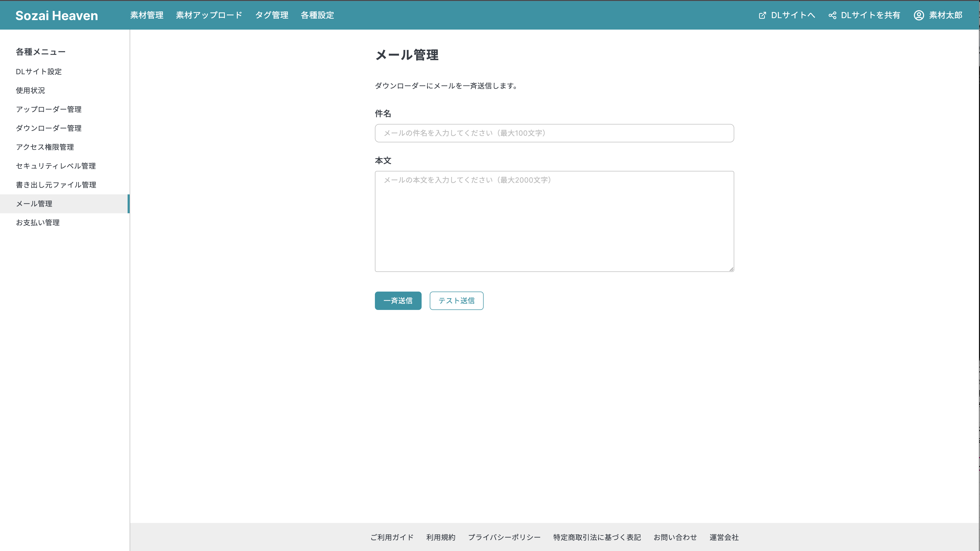Open タグ管理 from the header
This screenshot has height=551, width=980.
tap(271, 15)
